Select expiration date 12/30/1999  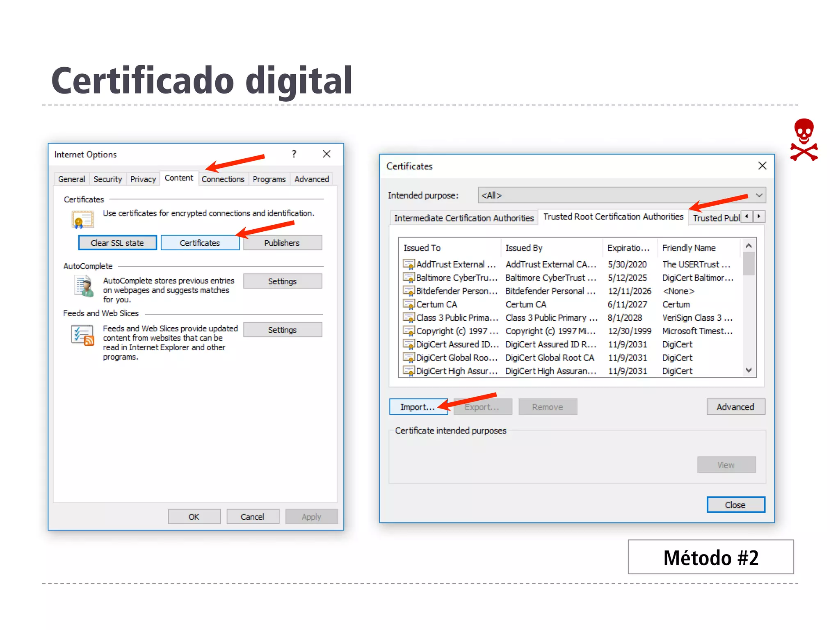[x=630, y=331]
